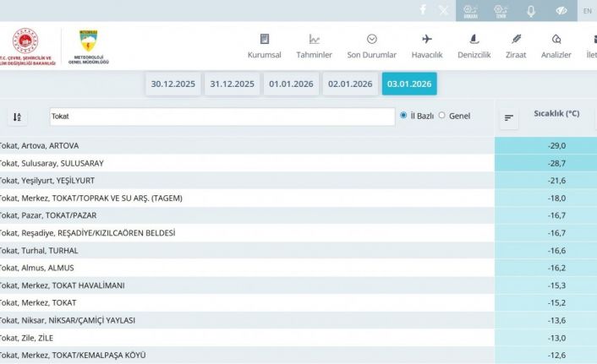Expand the Tahminler menu
Screen dimensions: 597x364
[x=314, y=46]
